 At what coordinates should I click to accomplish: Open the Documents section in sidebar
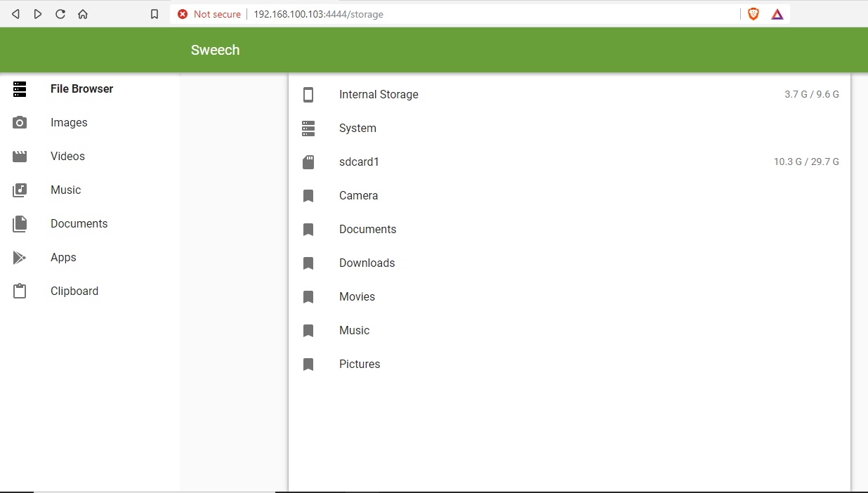(x=90, y=224)
